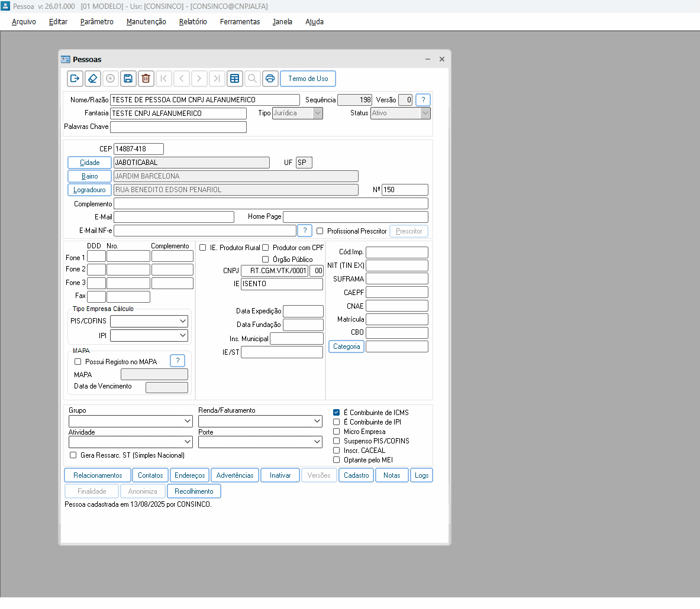This screenshot has width=700, height=609.
Task: Click the Cidade lookup button
Action: 89,163
